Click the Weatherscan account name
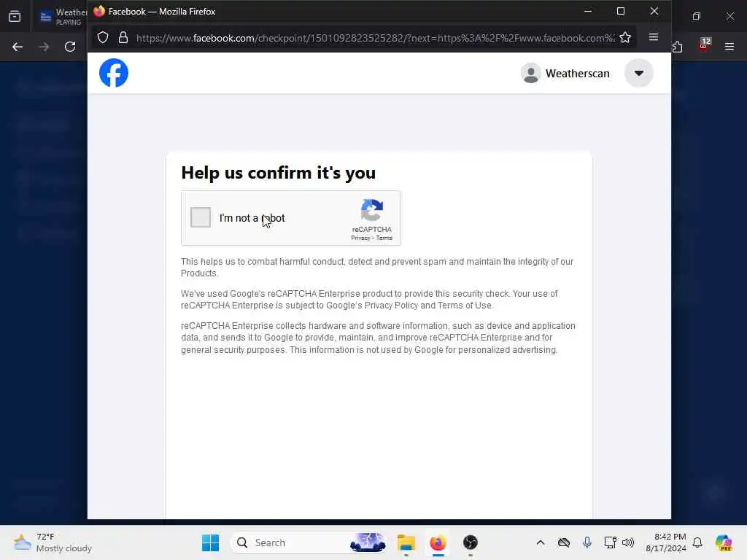Screen dimensions: 747x560 (x=578, y=74)
